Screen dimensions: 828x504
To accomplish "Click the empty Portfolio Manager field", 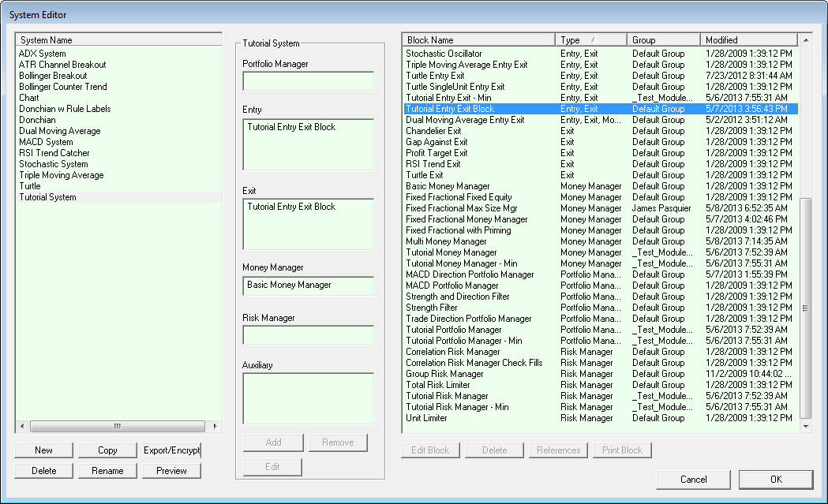I will pyautogui.click(x=309, y=81).
